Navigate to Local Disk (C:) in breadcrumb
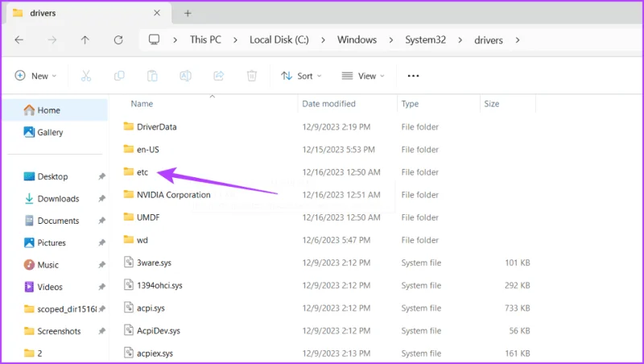This screenshot has width=644, height=364. 279,39
